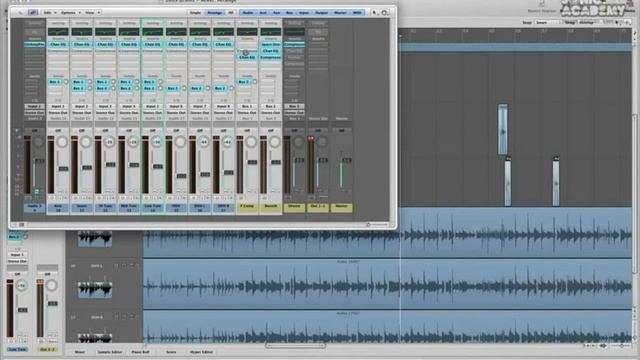The width and height of the screenshot is (640, 360).
Task: Select the Out 1-2 channel name label
Action: [318, 208]
